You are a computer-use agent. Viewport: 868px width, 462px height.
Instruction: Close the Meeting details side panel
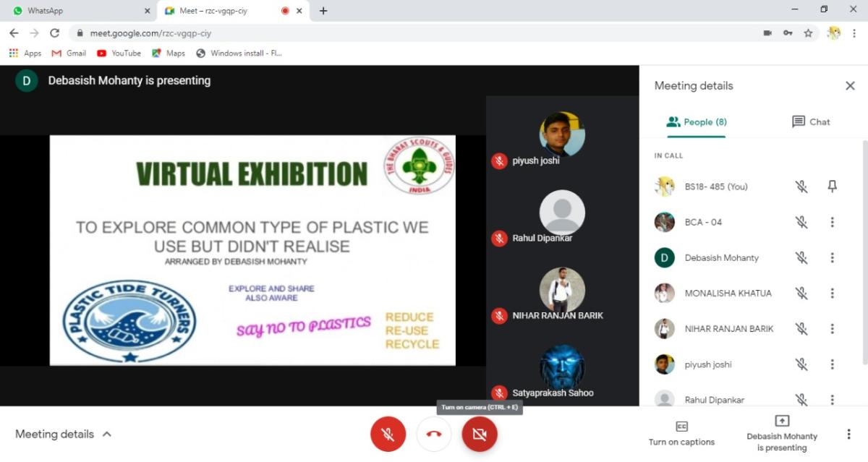pos(850,86)
